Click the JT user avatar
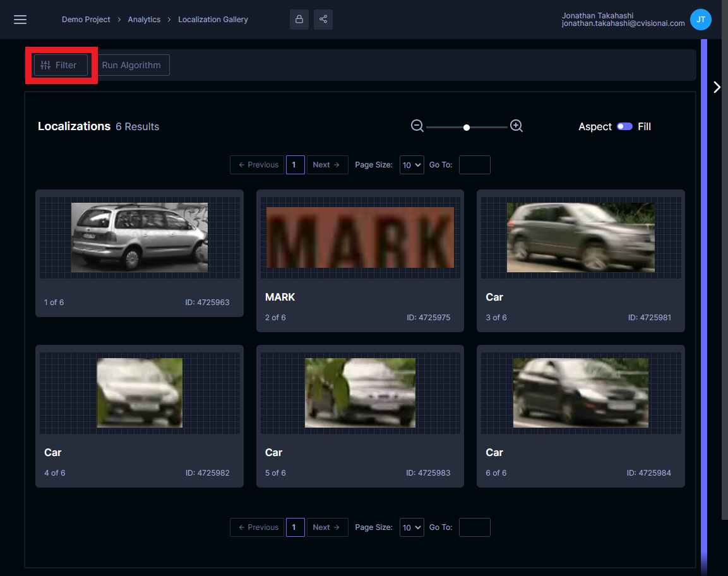Screen dimensions: 728x576 (x=700, y=20)
